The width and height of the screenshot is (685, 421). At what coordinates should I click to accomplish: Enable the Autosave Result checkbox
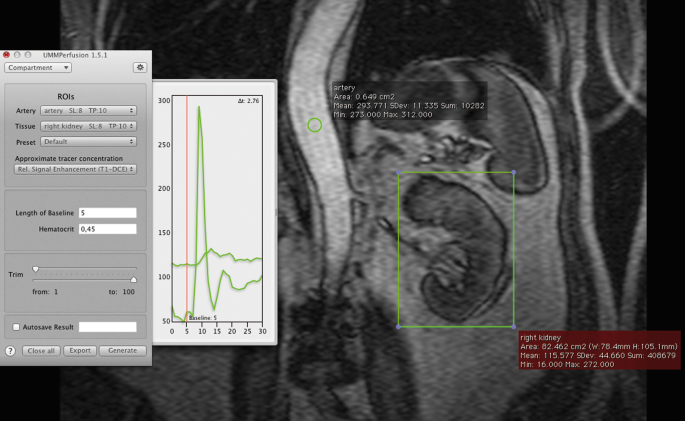click(16, 327)
